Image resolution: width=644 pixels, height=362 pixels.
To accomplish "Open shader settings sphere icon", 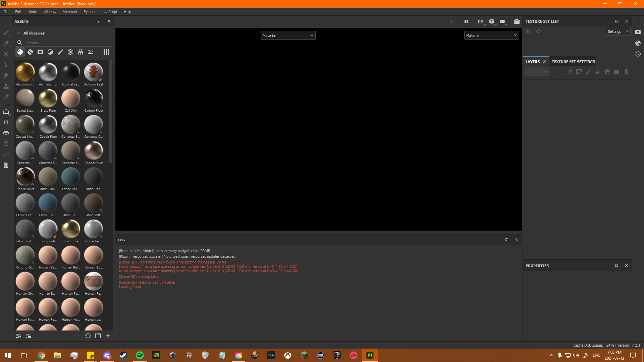I will [x=638, y=43].
